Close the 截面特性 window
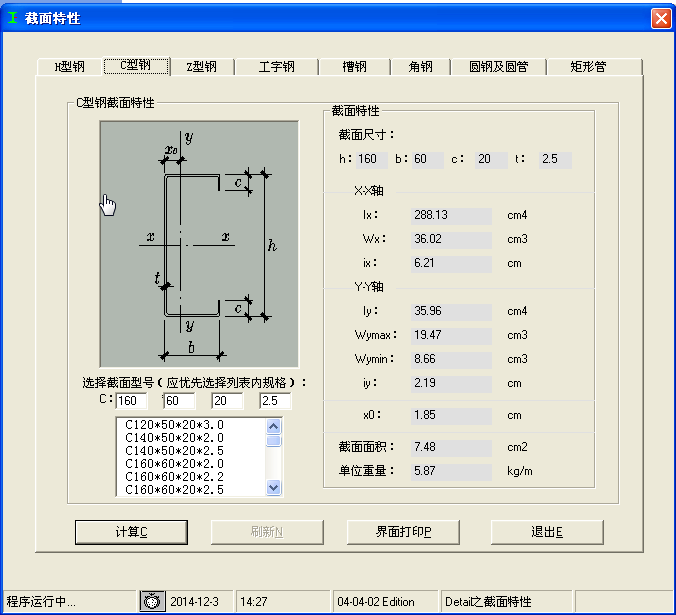Viewport: 676px width, 615px height. tap(661, 19)
